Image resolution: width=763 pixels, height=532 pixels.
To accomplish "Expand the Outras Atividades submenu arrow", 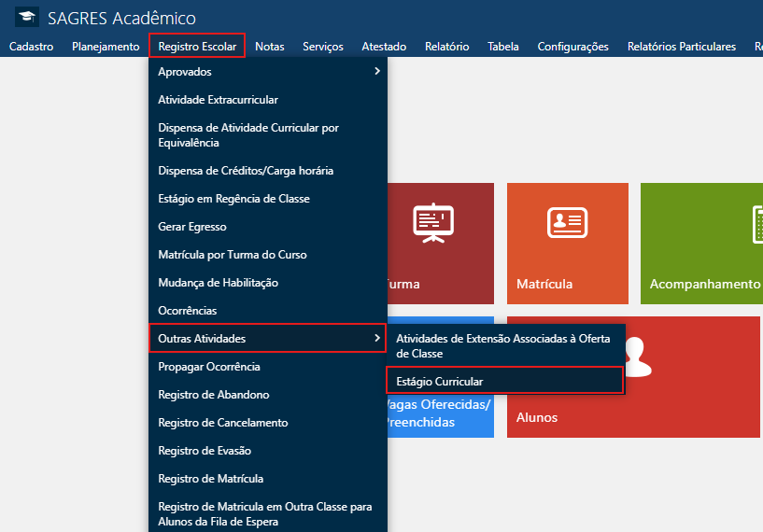I will 377,338.
